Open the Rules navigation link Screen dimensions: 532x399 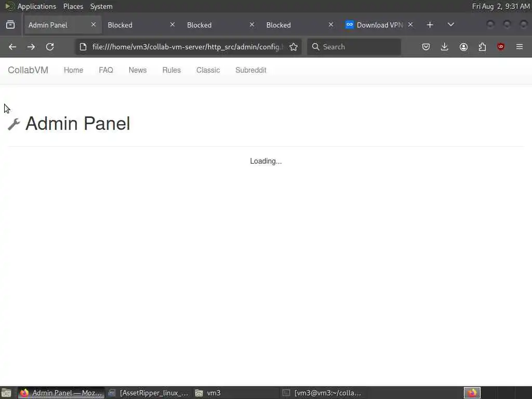pyautogui.click(x=171, y=70)
